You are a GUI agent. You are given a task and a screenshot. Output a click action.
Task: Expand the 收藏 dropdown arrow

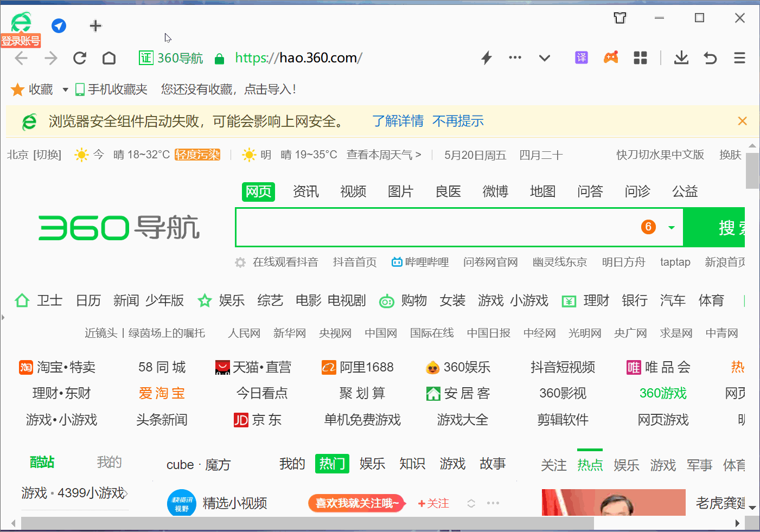pyautogui.click(x=65, y=89)
